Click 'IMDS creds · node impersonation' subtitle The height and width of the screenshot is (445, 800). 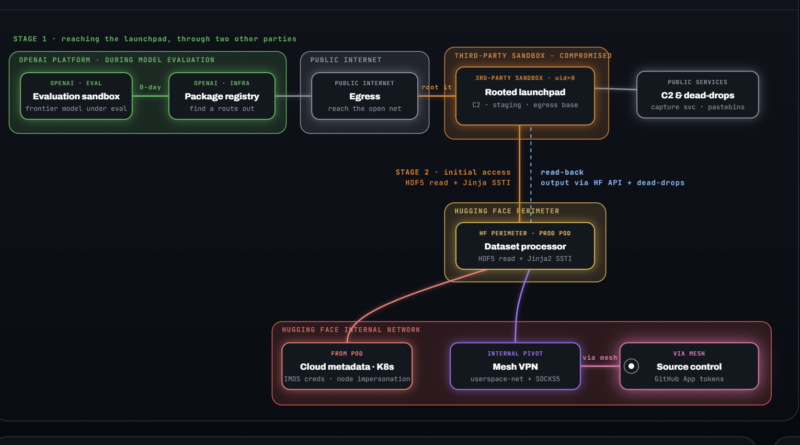(347, 379)
